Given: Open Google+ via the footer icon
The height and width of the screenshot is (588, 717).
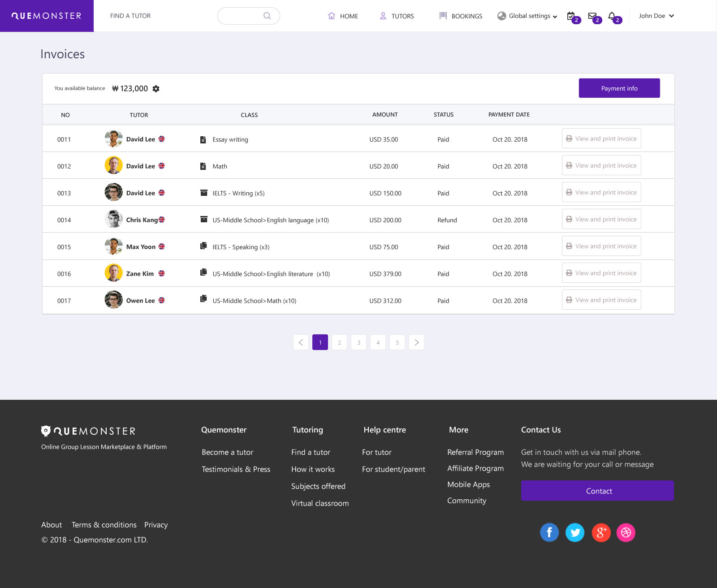Looking at the screenshot, I should [601, 532].
